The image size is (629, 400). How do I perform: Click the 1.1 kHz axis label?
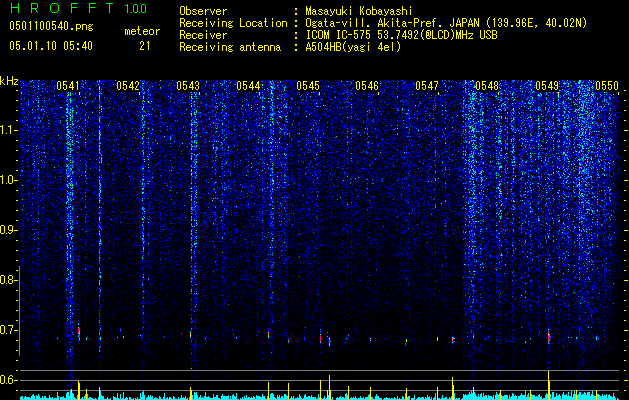[x=9, y=130]
